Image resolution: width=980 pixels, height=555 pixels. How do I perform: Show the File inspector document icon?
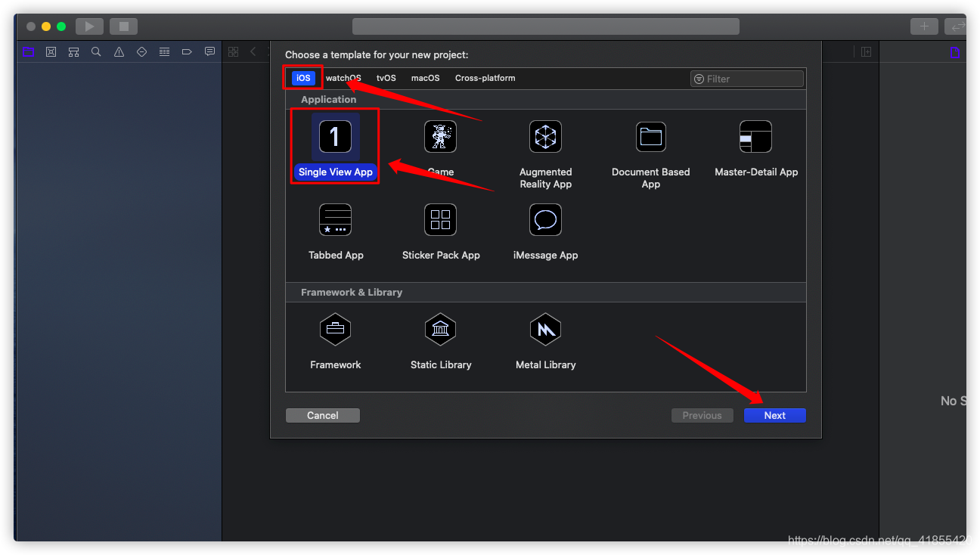click(955, 52)
